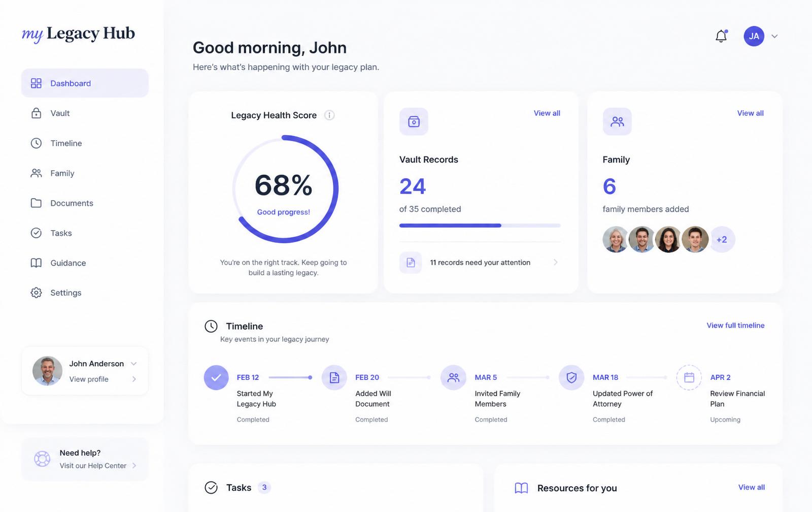
Task: Click the Timeline section clock icon
Action: (x=211, y=326)
